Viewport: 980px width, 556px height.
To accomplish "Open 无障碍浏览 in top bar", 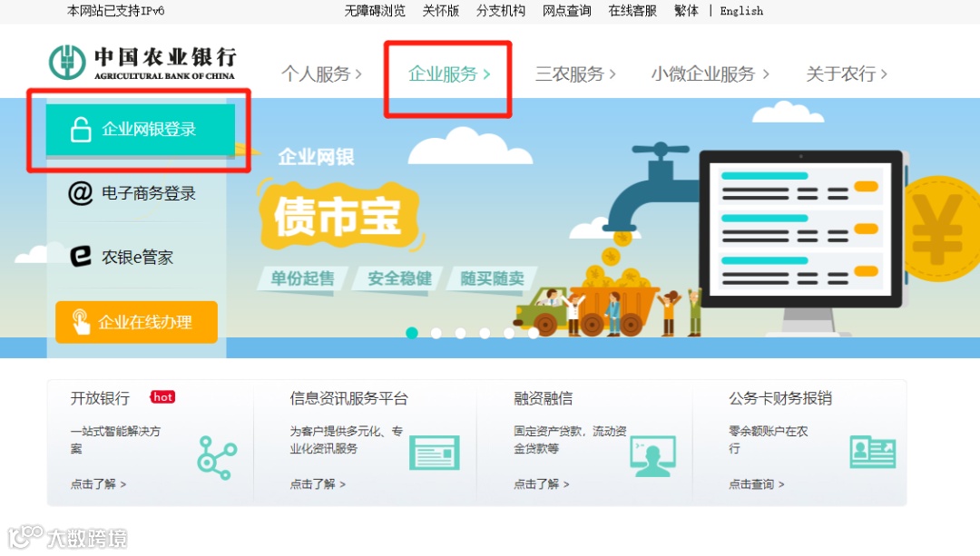I will coord(375,11).
